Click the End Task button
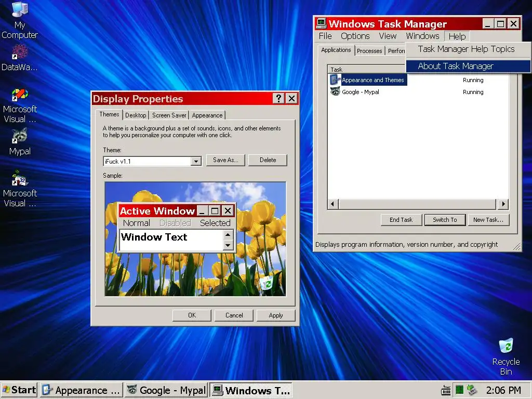Image resolution: width=532 pixels, height=399 pixels. click(x=401, y=220)
